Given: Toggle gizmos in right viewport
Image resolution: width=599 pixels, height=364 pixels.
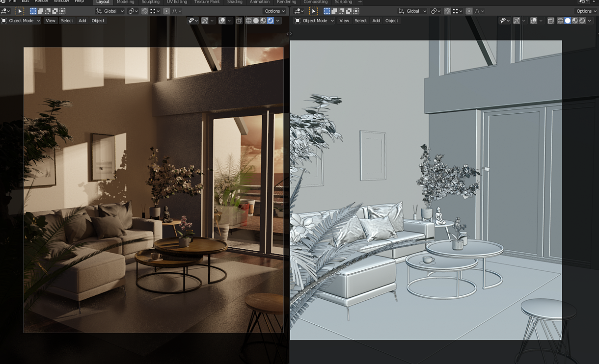Looking at the screenshot, I should pos(517,21).
